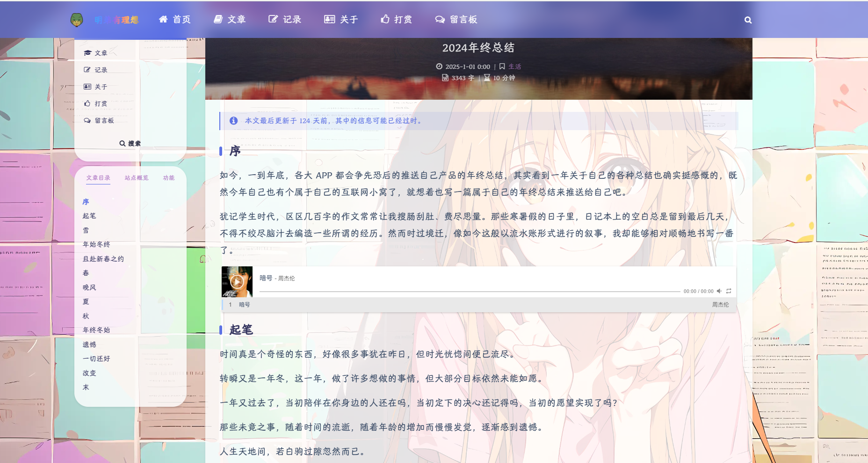Open the 记录 nav item in top bar
868x463 pixels.
coord(285,20)
